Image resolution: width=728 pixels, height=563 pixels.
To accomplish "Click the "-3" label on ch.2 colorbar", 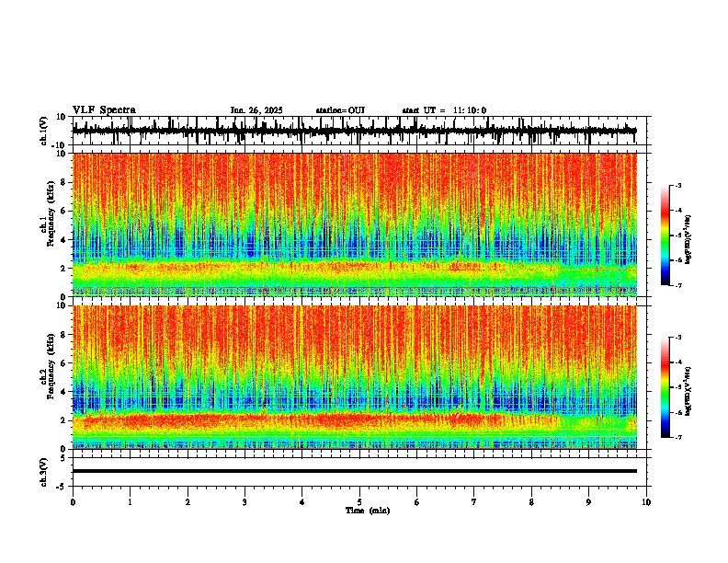I will click(677, 338).
